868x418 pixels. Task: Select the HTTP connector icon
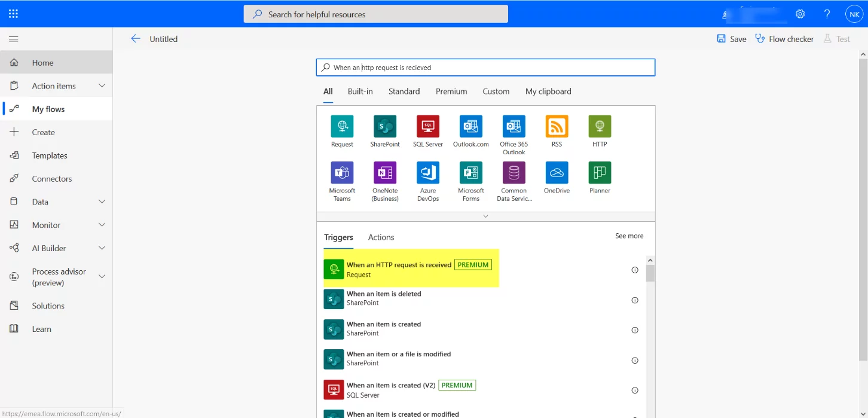coord(600,126)
